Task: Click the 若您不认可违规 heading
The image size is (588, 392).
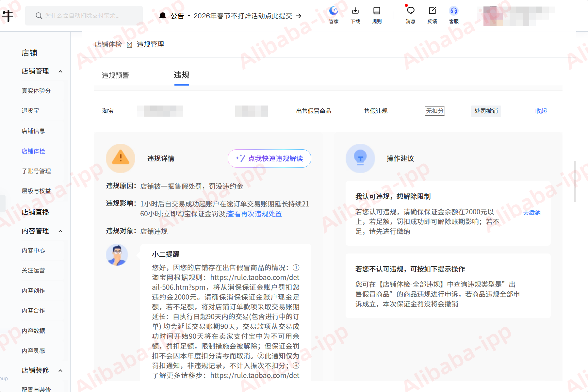Action: click(410, 269)
